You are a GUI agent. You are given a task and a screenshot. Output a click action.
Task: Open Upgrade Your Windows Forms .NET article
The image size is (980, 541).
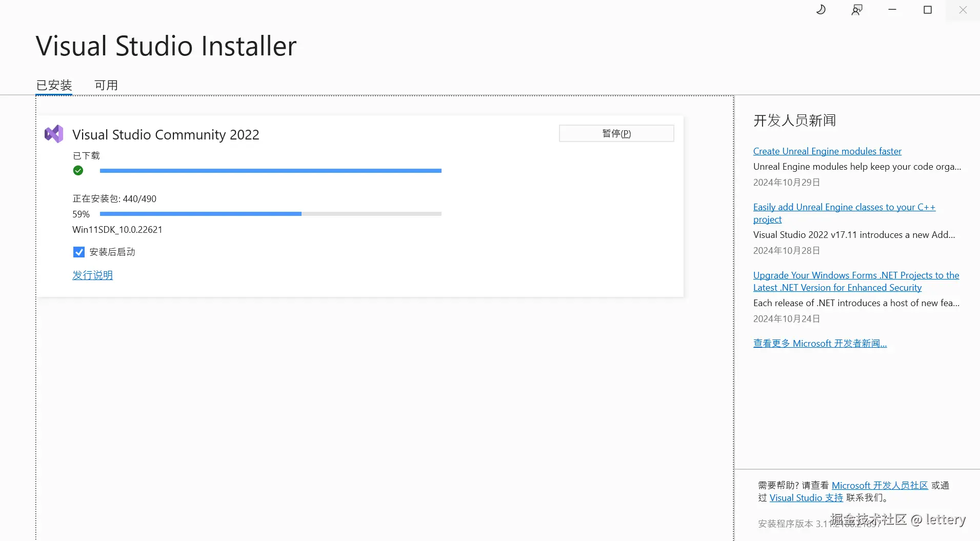tap(856, 275)
